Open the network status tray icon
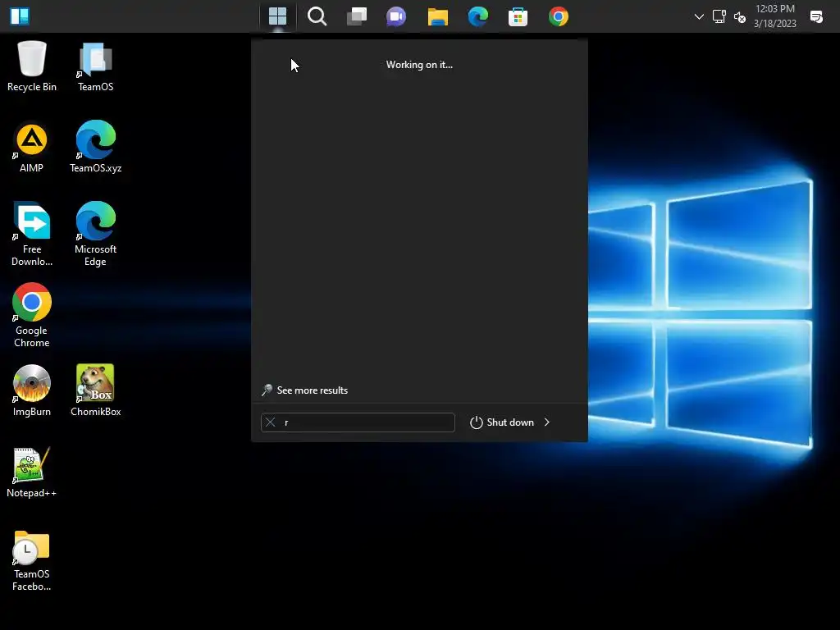The height and width of the screenshot is (630, 840). 719,16
